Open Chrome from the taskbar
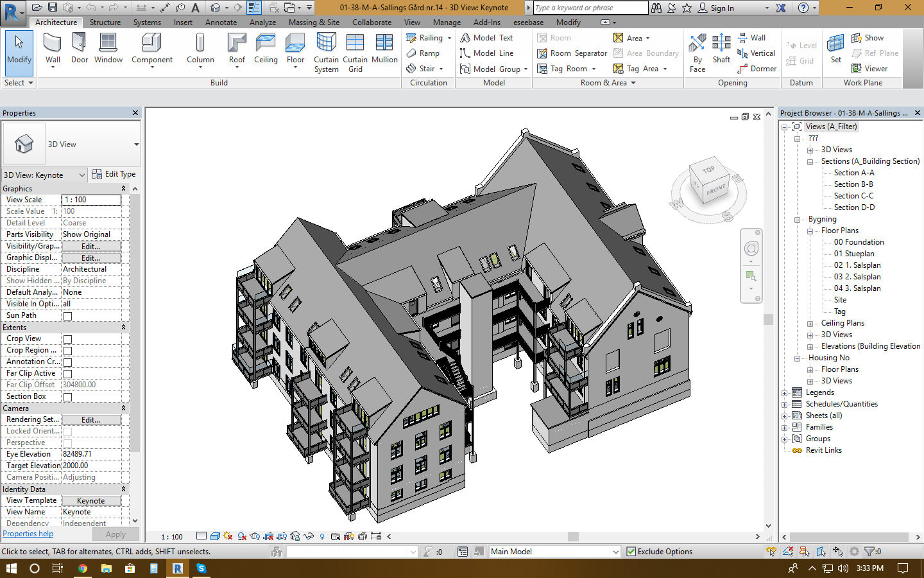This screenshot has width=924, height=578. (83, 568)
